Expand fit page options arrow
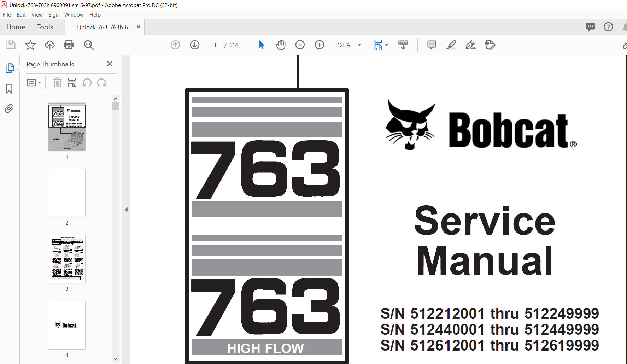Viewport: 627px width, 364px height. click(387, 45)
